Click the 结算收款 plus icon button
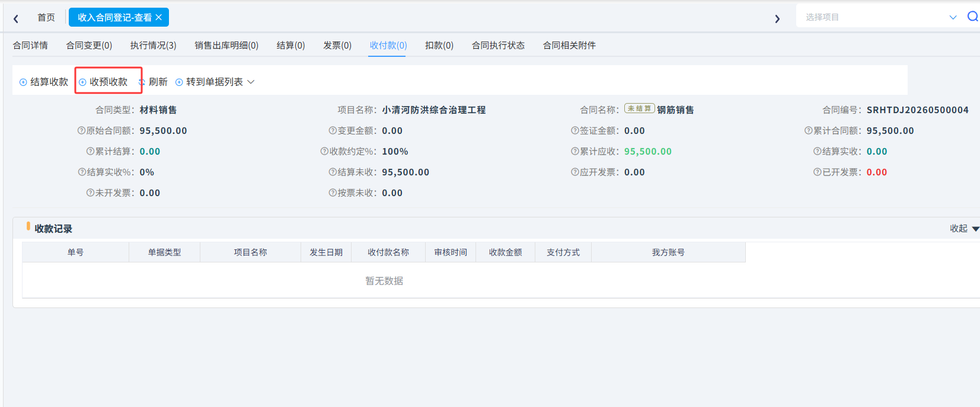This screenshot has width=980, height=407. click(x=23, y=82)
